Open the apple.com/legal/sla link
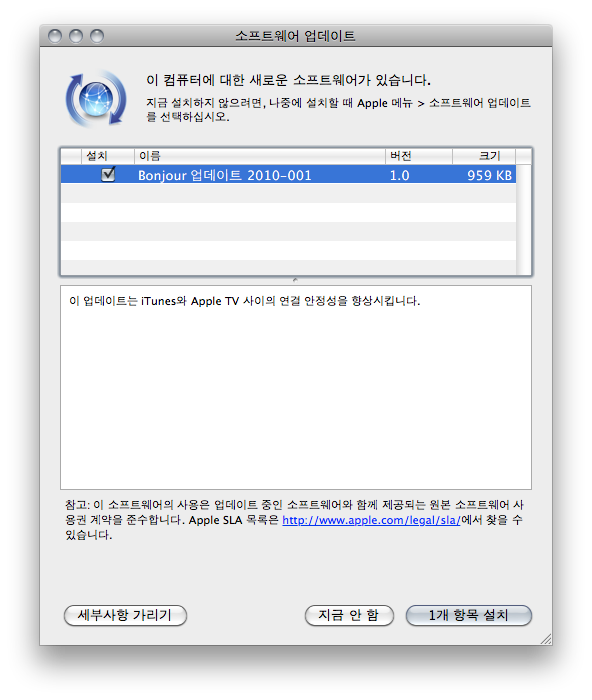This screenshot has width=592, height=700. point(371,520)
